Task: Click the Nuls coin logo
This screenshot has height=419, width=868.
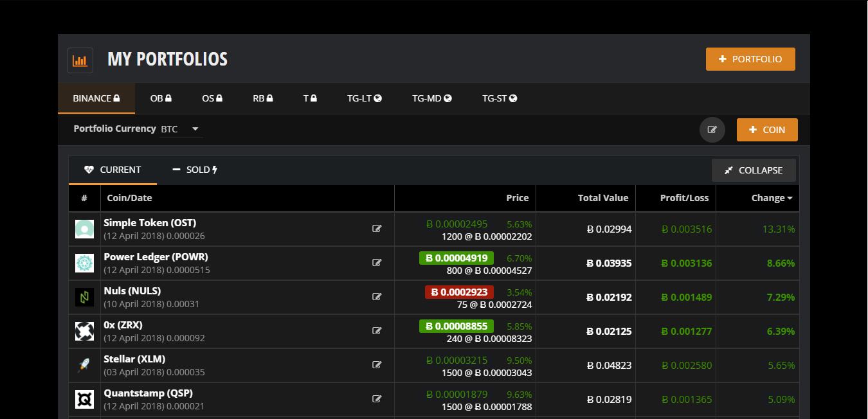Action: [84, 297]
